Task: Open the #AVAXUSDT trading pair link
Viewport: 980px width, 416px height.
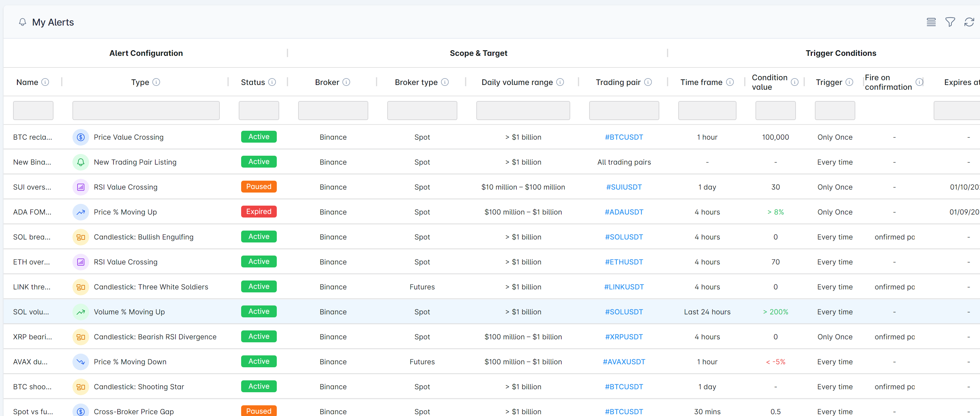Action: tap(624, 362)
